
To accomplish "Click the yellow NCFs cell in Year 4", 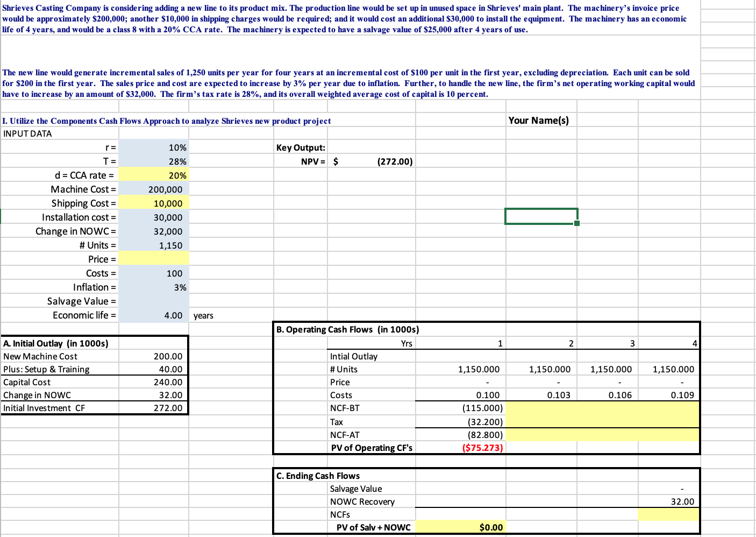I will point(668,514).
